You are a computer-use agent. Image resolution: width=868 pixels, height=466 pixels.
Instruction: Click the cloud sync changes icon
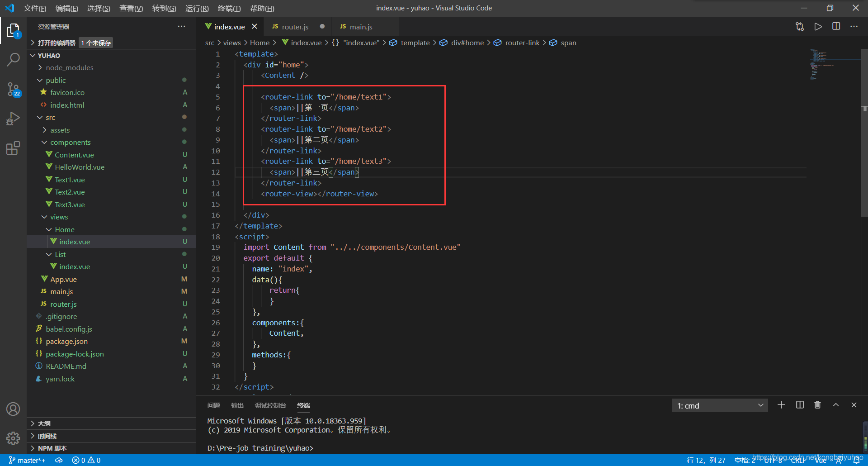click(x=59, y=460)
